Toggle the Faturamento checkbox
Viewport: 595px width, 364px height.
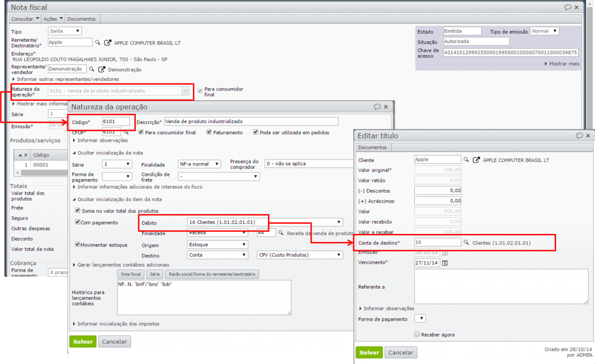point(209,132)
